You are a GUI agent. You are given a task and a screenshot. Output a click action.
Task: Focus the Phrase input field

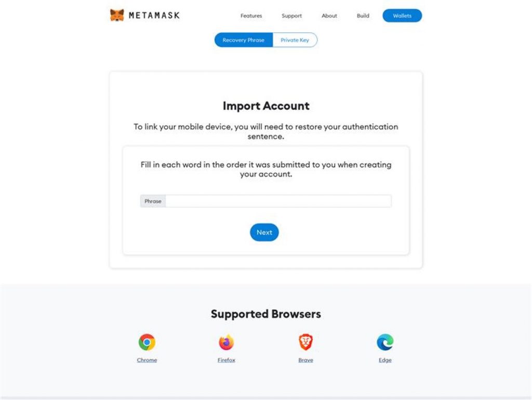(x=278, y=201)
